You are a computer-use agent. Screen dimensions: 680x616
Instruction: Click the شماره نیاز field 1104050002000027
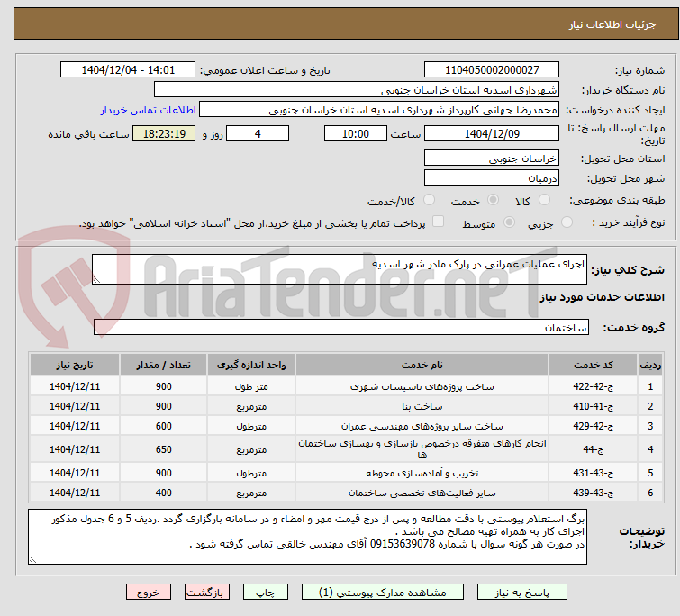click(492, 69)
